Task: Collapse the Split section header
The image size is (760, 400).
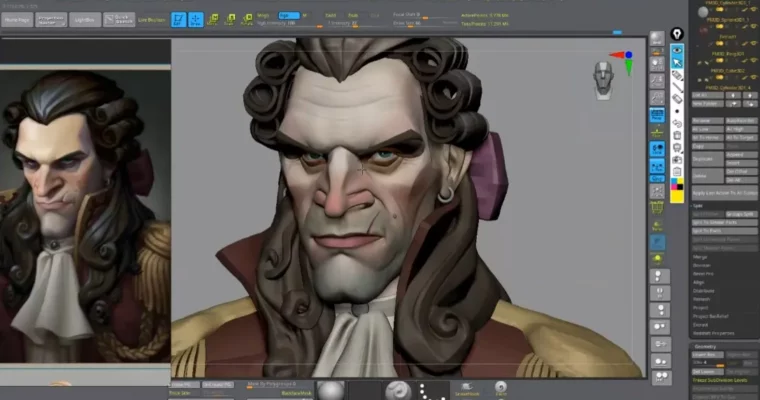Action: click(x=698, y=206)
